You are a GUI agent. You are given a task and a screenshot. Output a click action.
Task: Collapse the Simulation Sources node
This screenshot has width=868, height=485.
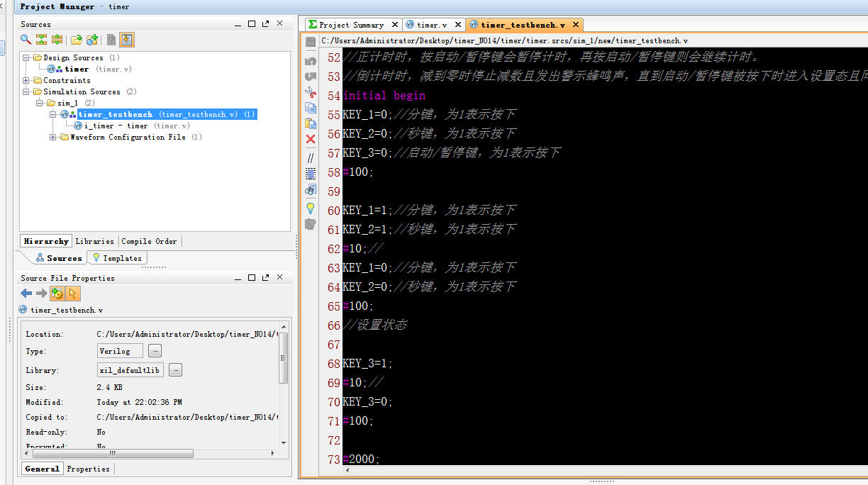[27, 91]
